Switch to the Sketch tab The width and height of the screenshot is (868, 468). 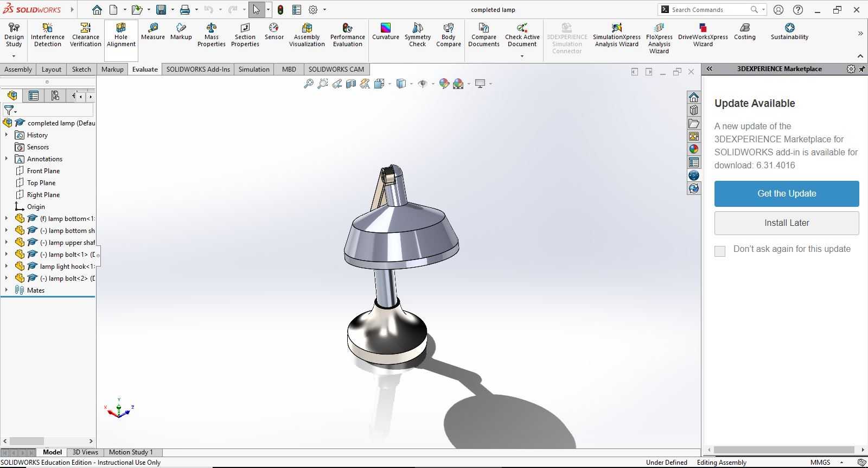coord(81,69)
